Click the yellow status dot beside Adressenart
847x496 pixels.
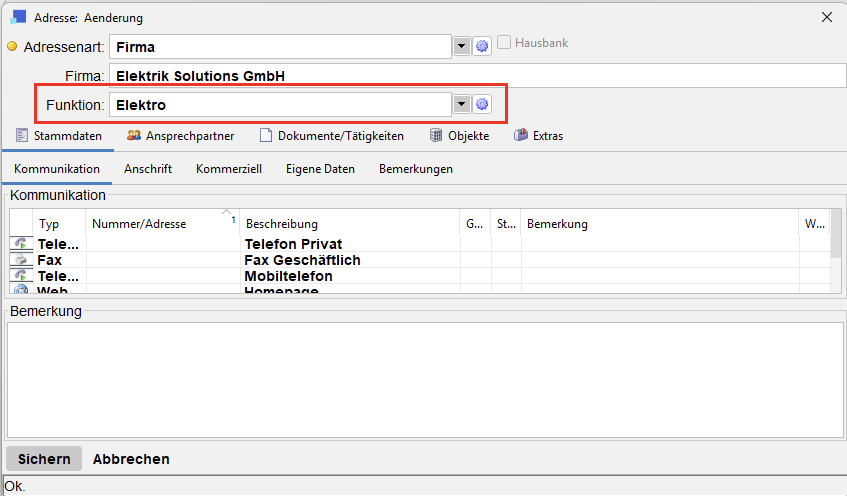(x=13, y=46)
